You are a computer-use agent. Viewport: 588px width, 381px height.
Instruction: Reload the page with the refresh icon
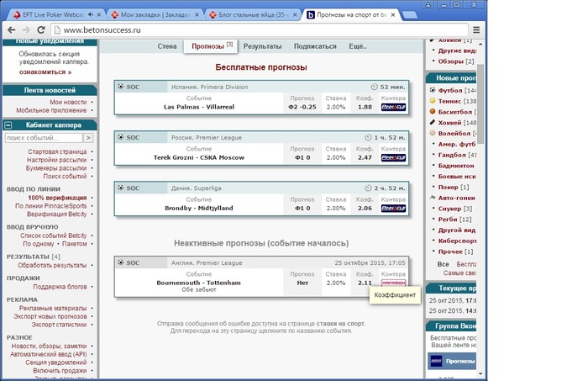[x=41, y=30]
